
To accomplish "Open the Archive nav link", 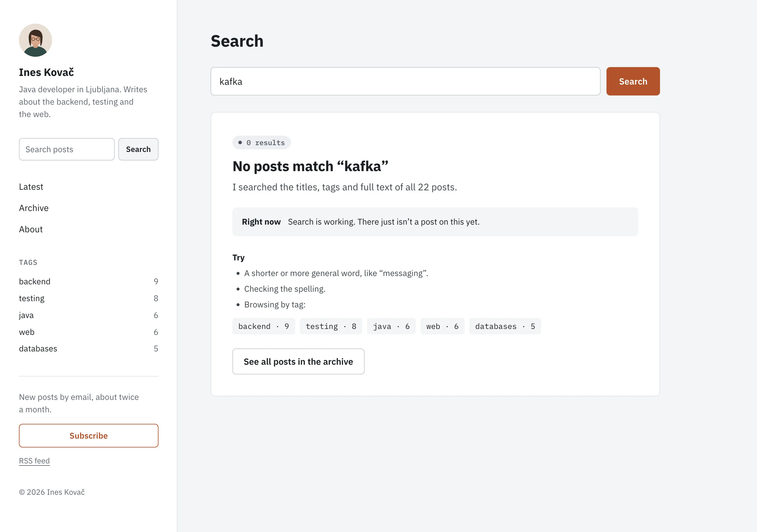I will [x=34, y=208].
